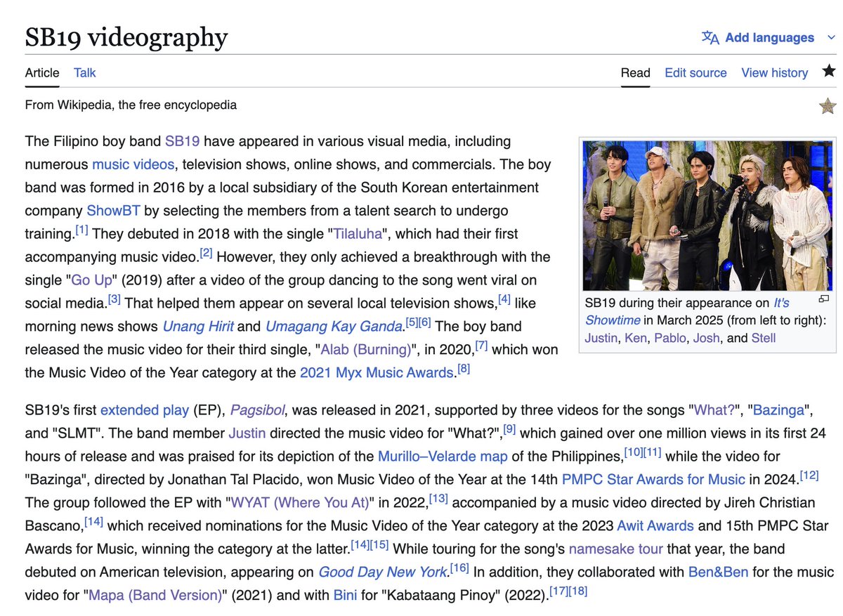Screen dimensions: 843x616
Task: Open the Ben&Ben link
Action: (718, 572)
